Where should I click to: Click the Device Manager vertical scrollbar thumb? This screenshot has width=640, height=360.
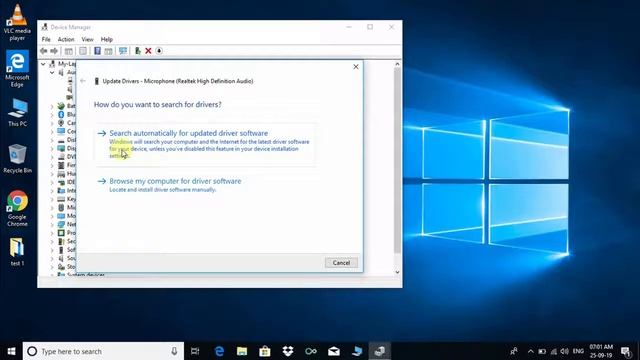point(397,160)
